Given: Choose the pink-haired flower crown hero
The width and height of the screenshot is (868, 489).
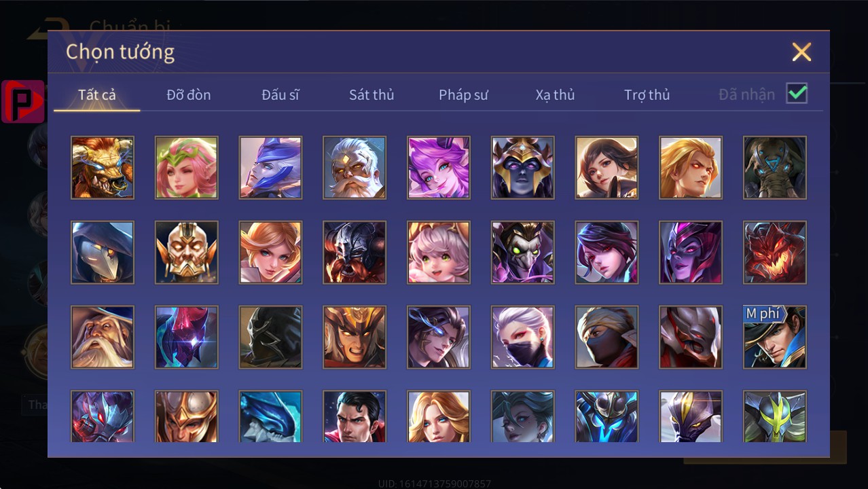Looking at the screenshot, I should pos(187,168).
